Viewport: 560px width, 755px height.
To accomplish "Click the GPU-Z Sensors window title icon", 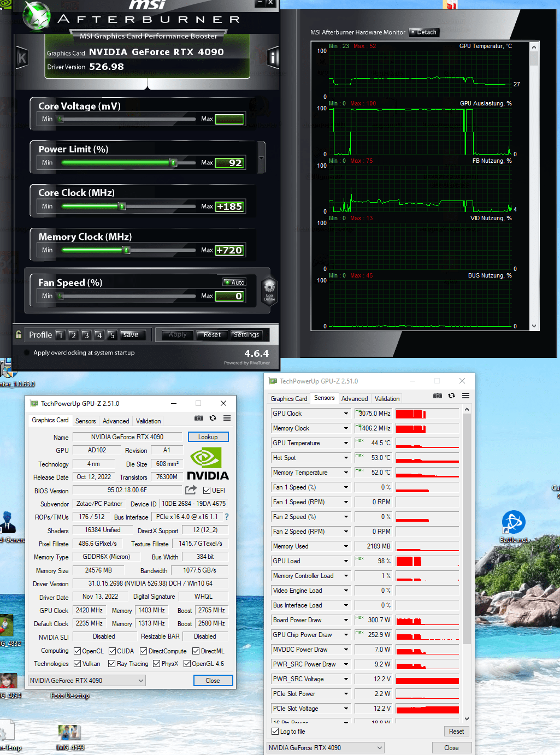I will pos(273,381).
